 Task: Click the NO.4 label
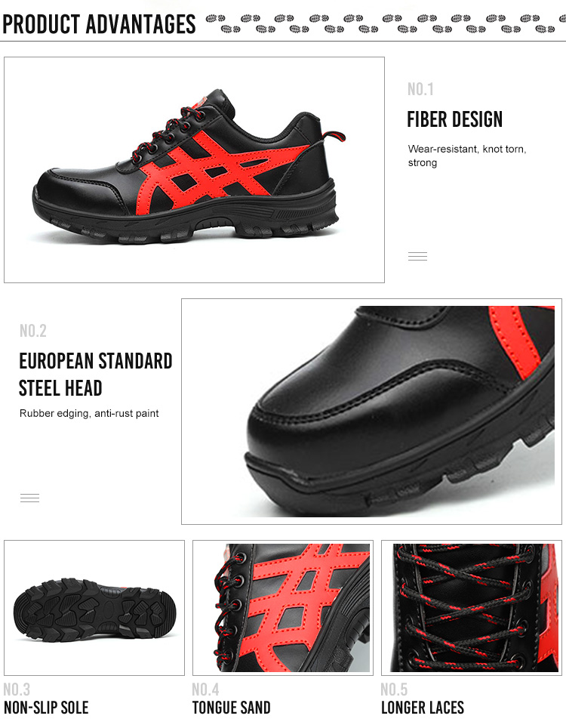pyautogui.click(x=205, y=689)
